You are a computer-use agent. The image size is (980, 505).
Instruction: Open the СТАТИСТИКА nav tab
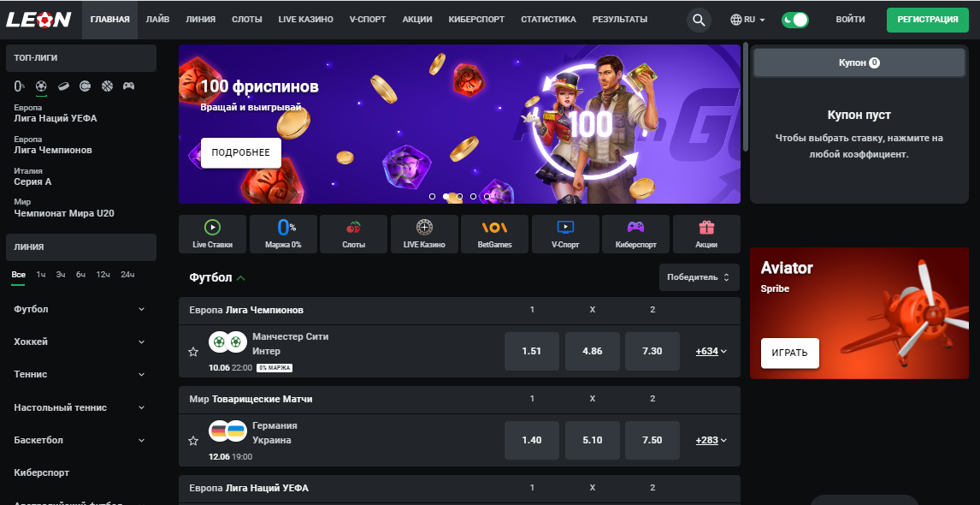point(548,20)
